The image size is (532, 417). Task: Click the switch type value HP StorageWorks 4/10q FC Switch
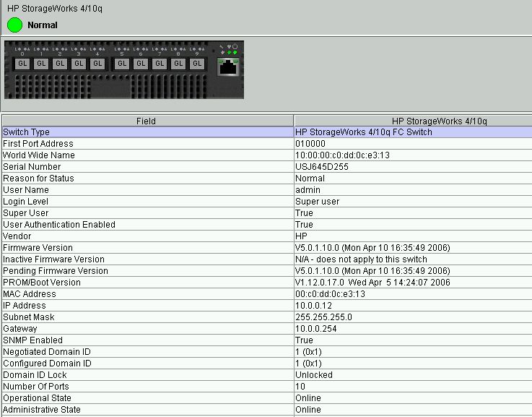[x=364, y=132]
